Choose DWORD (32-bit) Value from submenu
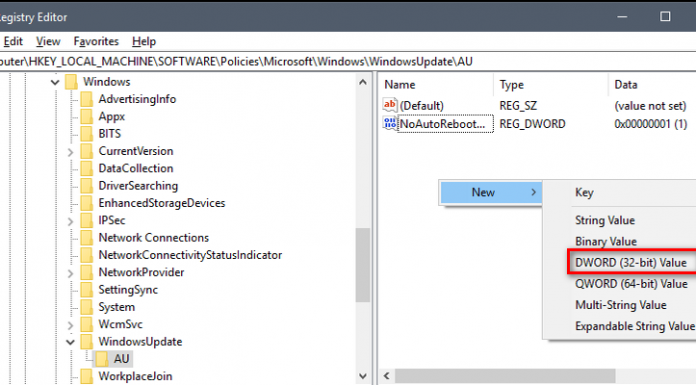This screenshot has width=696, height=385. click(632, 262)
